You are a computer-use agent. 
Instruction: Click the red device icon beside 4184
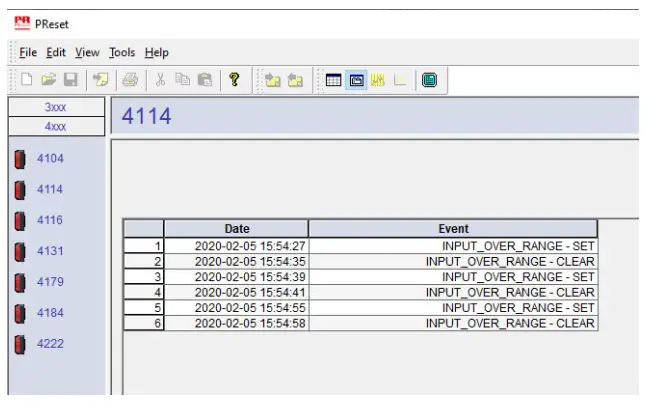[x=19, y=314]
